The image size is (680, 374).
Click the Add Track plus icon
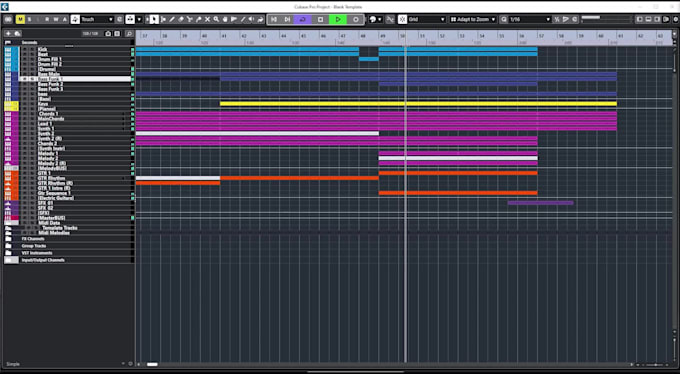point(8,33)
